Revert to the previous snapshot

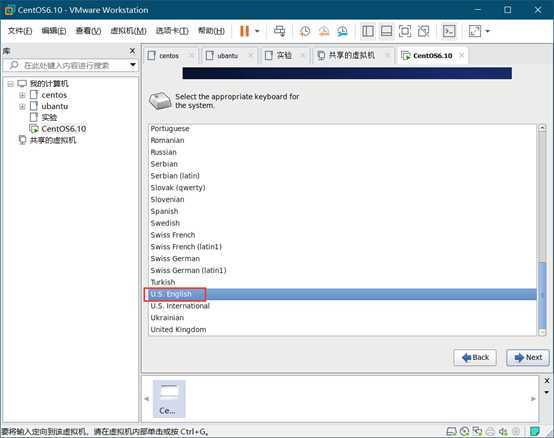click(x=324, y=31)
